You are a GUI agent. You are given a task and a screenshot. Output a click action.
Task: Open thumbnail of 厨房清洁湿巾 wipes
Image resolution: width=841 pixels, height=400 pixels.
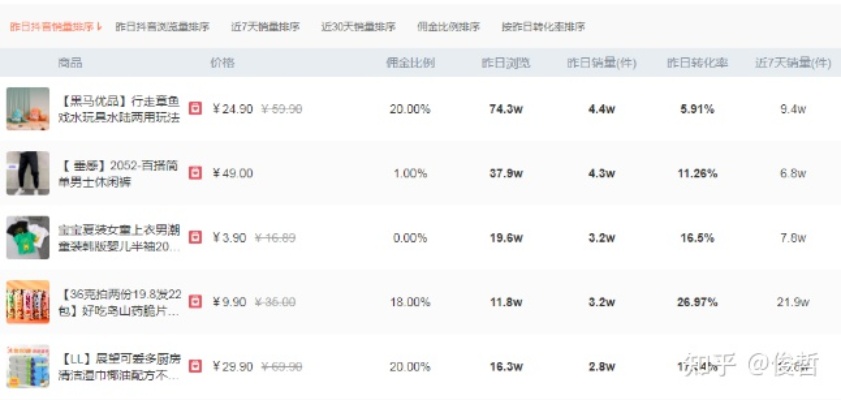28,367
